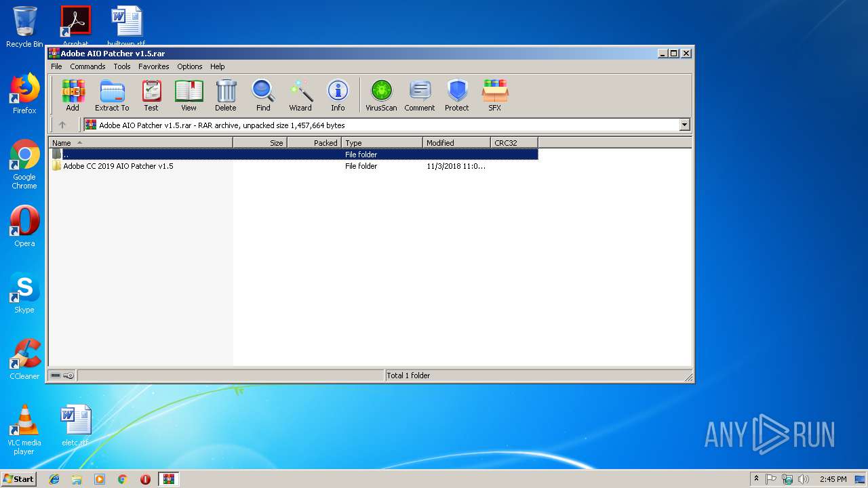Launch Opera from desktop
Viewport: 868px width, 488px height.
coord(24,226)
